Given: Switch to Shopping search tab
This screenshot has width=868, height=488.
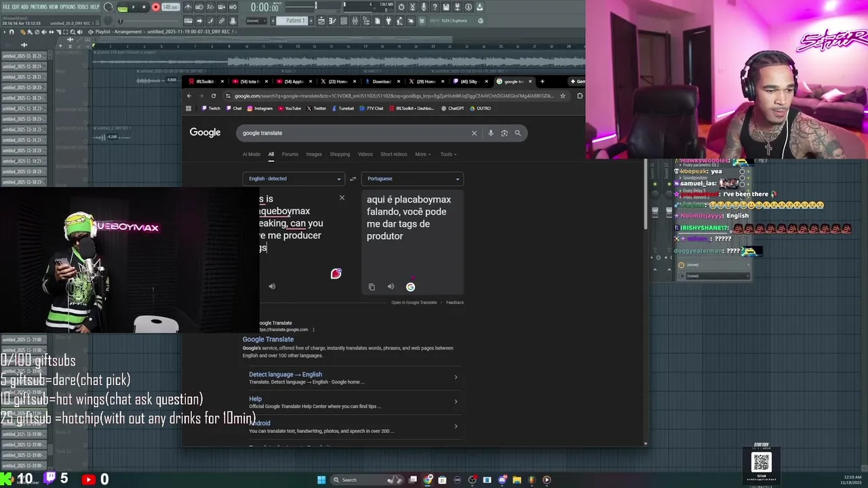Looking at the screenshot, I should (x=340, y=155).
